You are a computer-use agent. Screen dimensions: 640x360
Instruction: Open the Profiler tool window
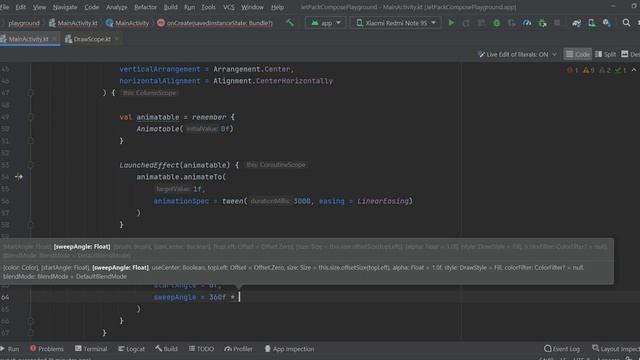tap(238, 349)
